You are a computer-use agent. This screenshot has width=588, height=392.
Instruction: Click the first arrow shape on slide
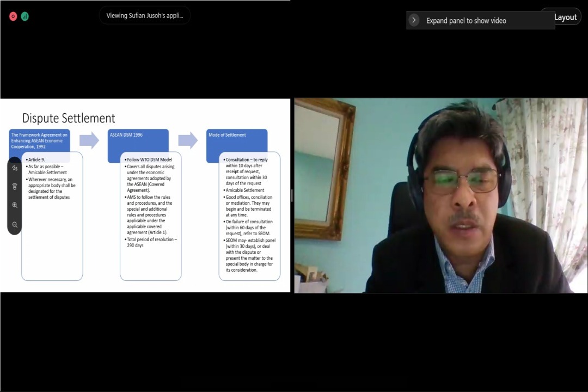tap(89, 140)
